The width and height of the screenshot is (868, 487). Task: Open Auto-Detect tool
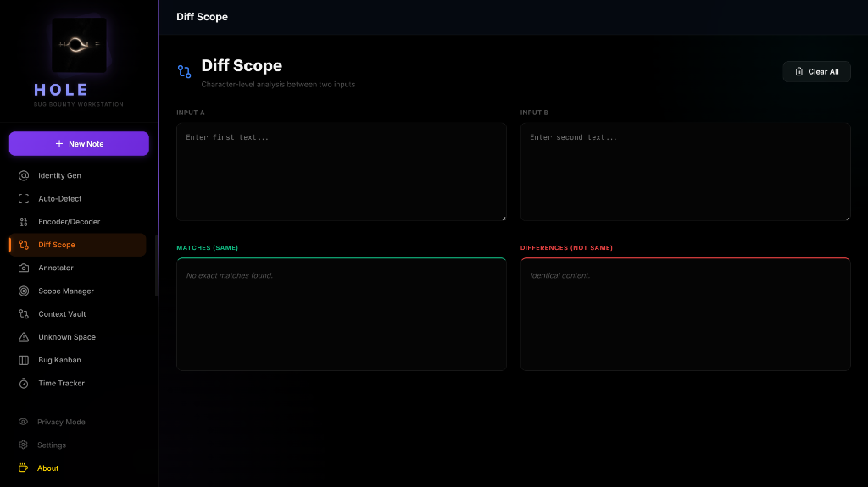click(x=77, y=199)
